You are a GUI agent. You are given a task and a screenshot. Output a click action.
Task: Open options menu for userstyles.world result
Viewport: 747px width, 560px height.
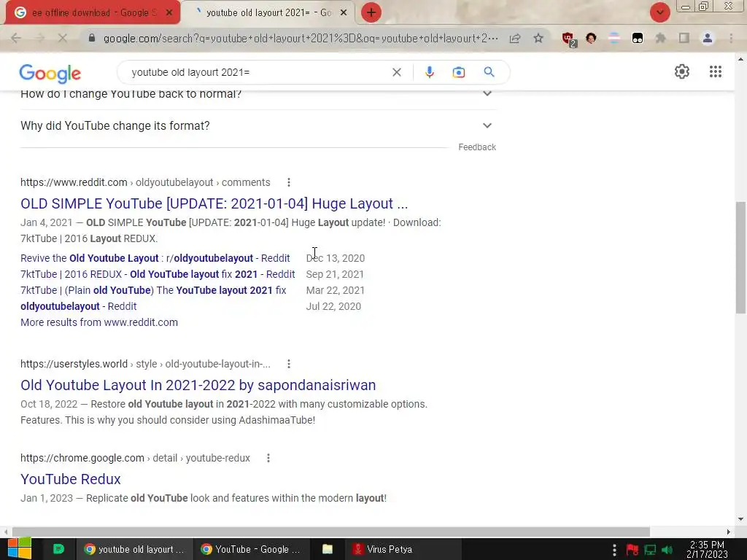289,364
